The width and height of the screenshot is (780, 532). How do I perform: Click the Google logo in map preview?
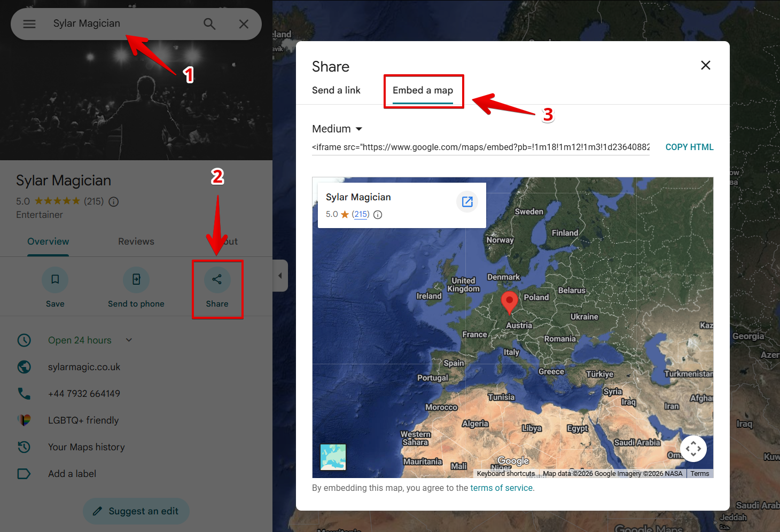(513, 461)
